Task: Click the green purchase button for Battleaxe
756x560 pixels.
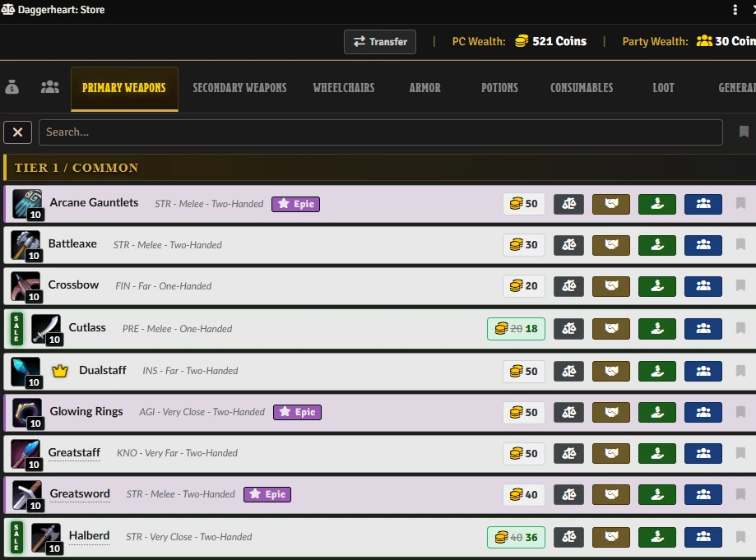Action: (x=656, y=245)
